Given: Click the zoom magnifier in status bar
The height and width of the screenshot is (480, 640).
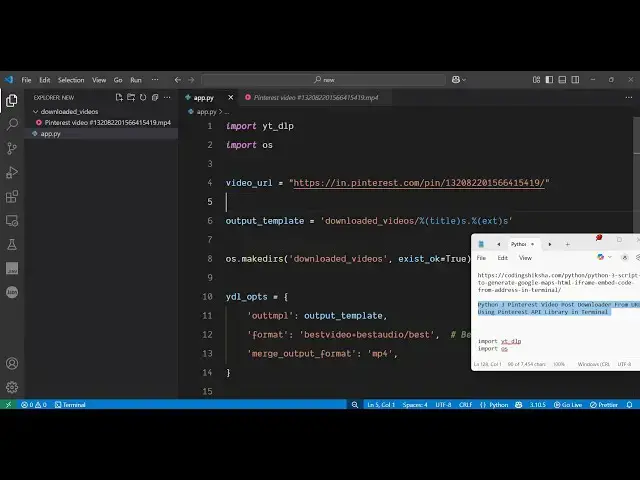Looking at the screenshot, I should [355, 404].
